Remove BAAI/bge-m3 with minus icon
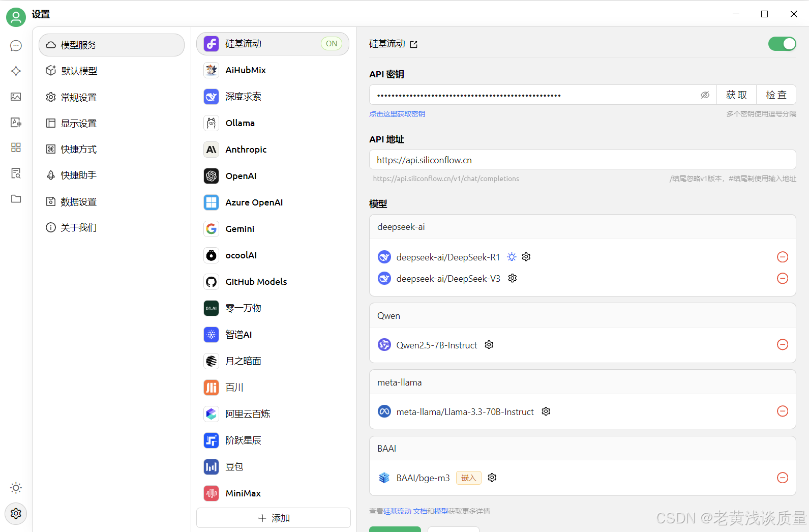Viewport: 809px width, 532px height. 783,478
